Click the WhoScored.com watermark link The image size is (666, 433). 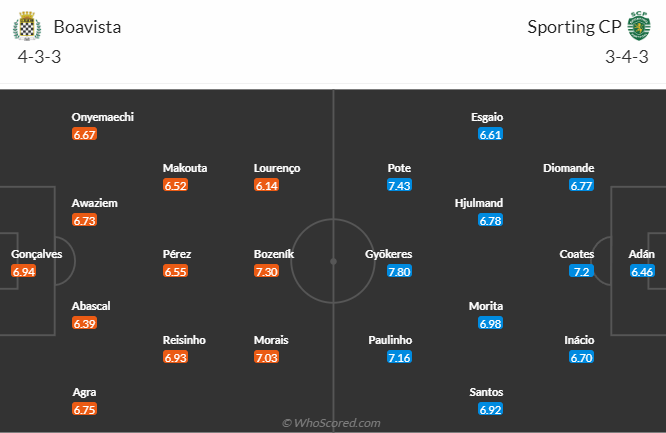[x=332, y=423]
